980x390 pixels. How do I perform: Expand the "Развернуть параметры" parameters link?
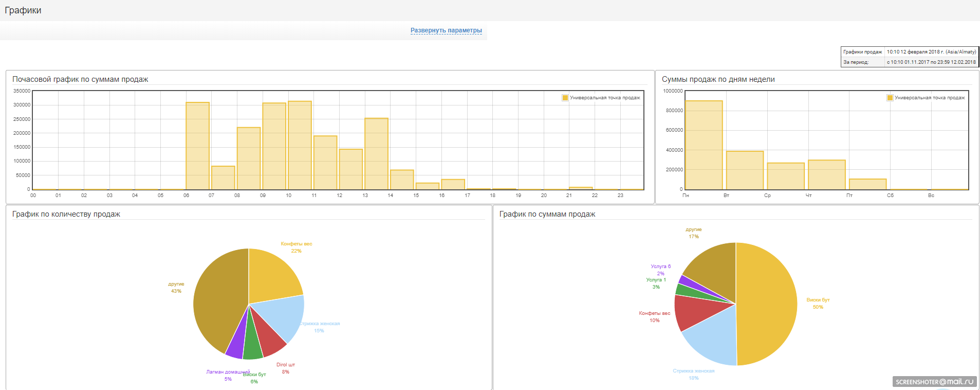(x=446, y=30)
